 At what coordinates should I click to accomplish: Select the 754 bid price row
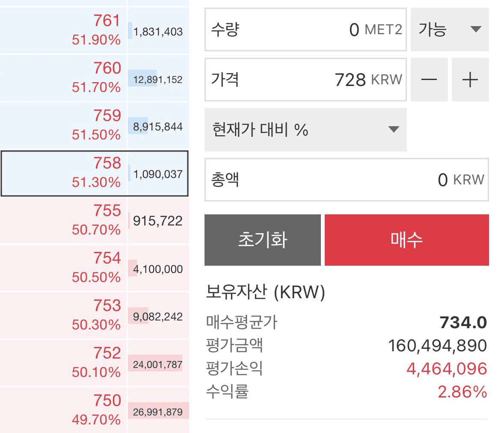tap(64, 268)
